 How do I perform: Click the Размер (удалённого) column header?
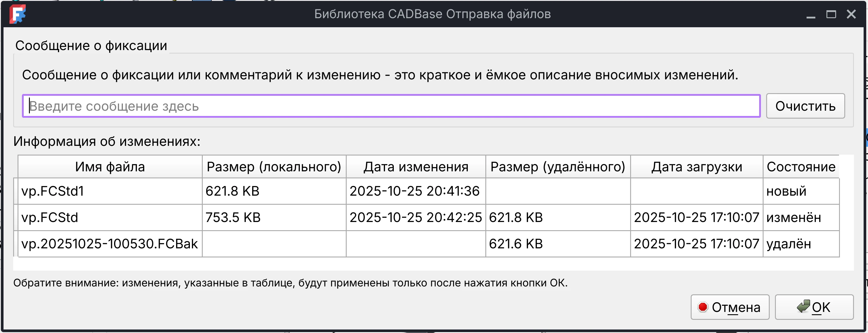pos(558,166)
